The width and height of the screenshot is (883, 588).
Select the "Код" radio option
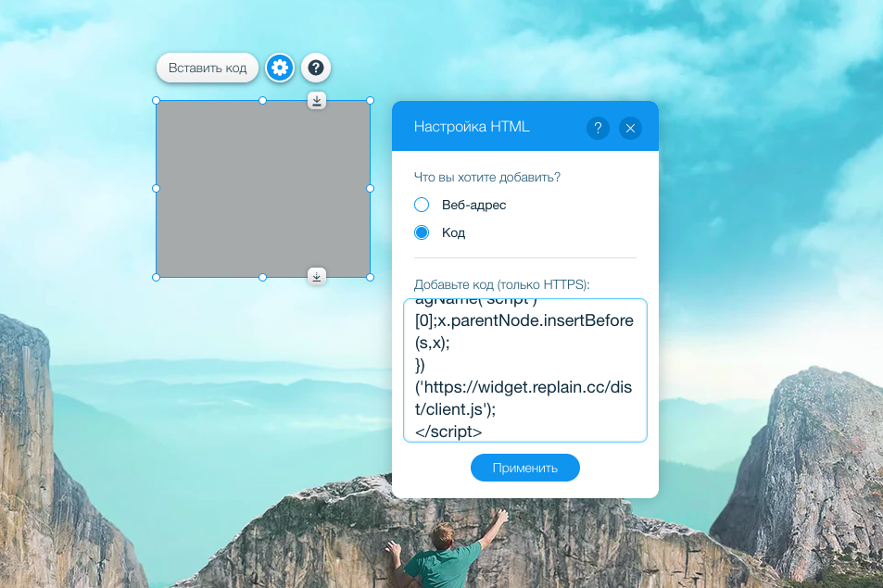(x=422, y=232)
